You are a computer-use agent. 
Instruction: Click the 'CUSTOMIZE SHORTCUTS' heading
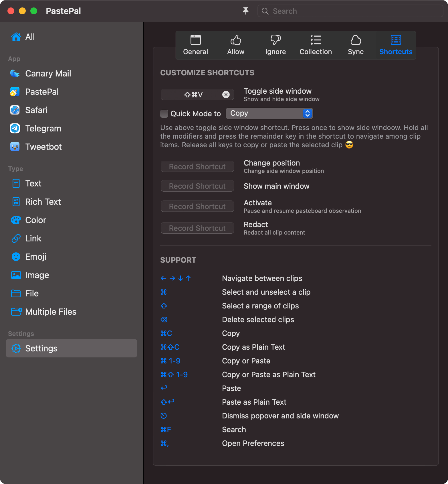pos(207,73)
